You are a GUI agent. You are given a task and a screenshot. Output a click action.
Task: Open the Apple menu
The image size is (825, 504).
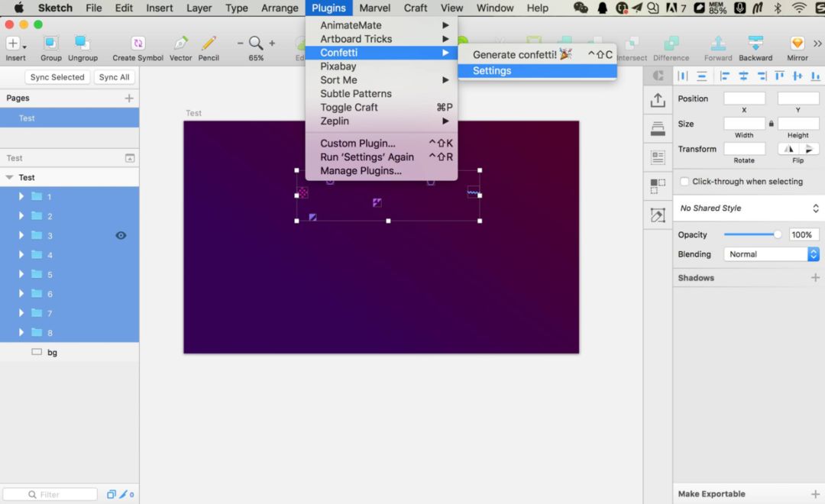pyautogui.click(x=18, y=8)
